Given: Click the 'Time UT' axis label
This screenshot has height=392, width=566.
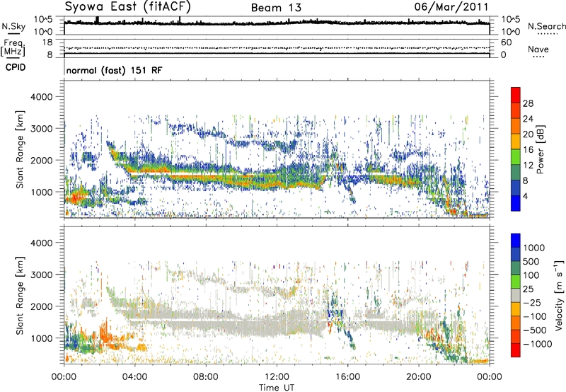Looking at the screenshot, I should [277, 388].
